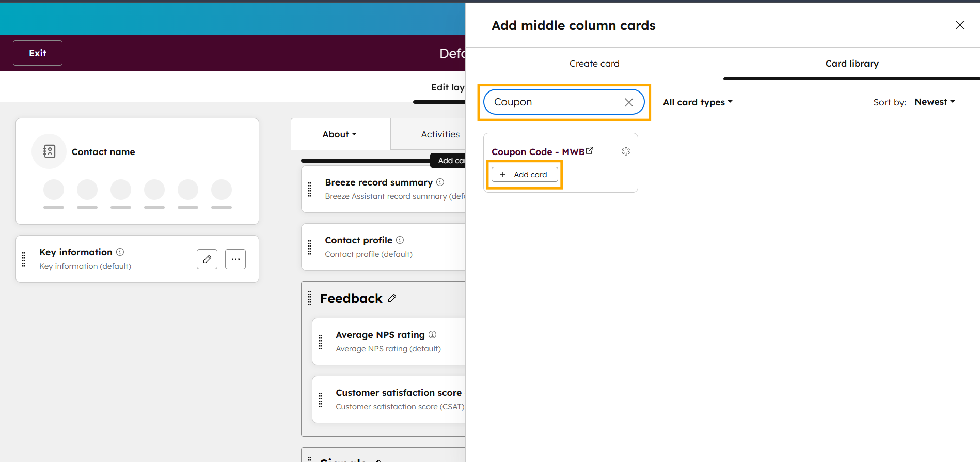
Task: Grab the Key information drag handle
Action: coord(23,259)
